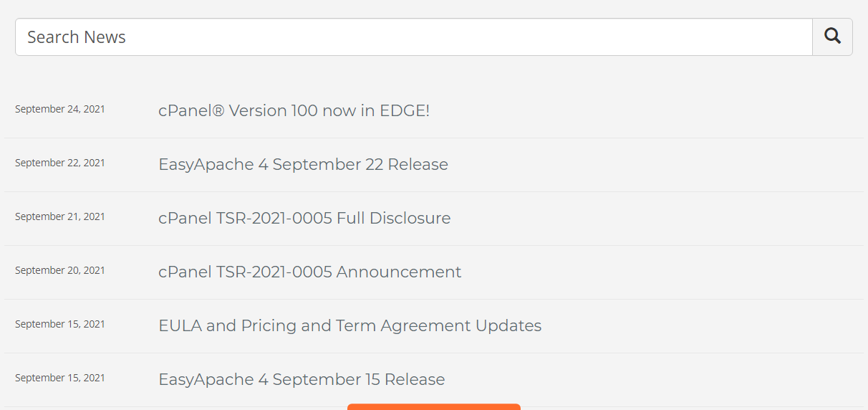This screenshot has height=410, width=868.
Task: Click the September 20, 2021 date label
Action: pos(60,270)
